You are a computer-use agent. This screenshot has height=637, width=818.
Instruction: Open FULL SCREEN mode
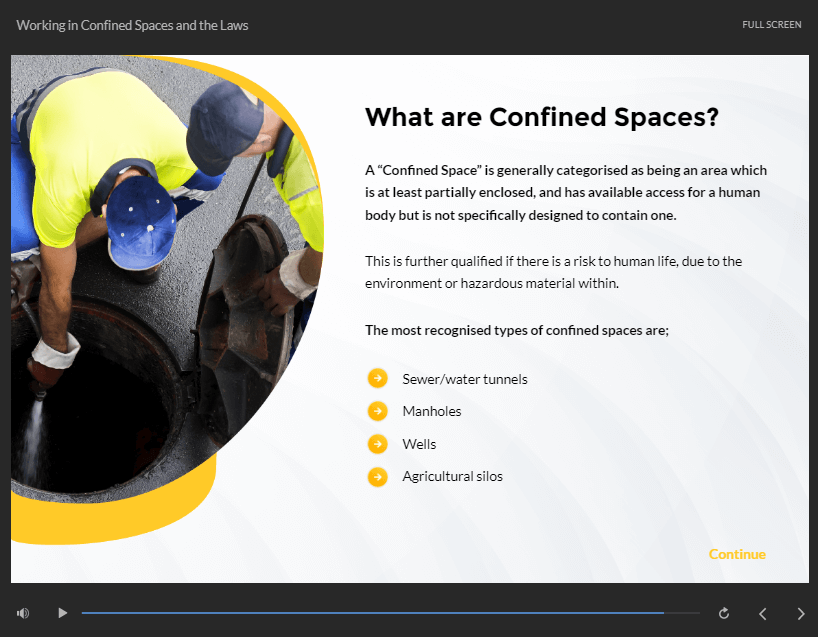point(771,24)
